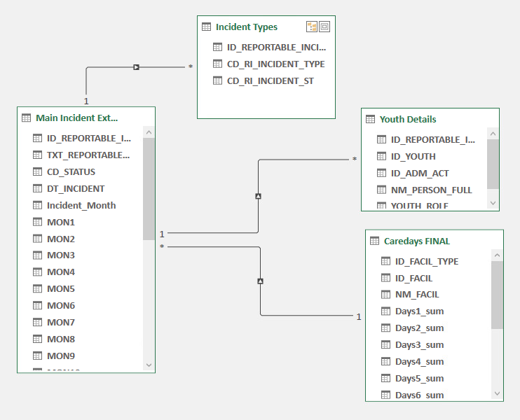Select the MON3 field
Image resolution: width=520 pixels, height=420 pixels.
click(61, 255)
